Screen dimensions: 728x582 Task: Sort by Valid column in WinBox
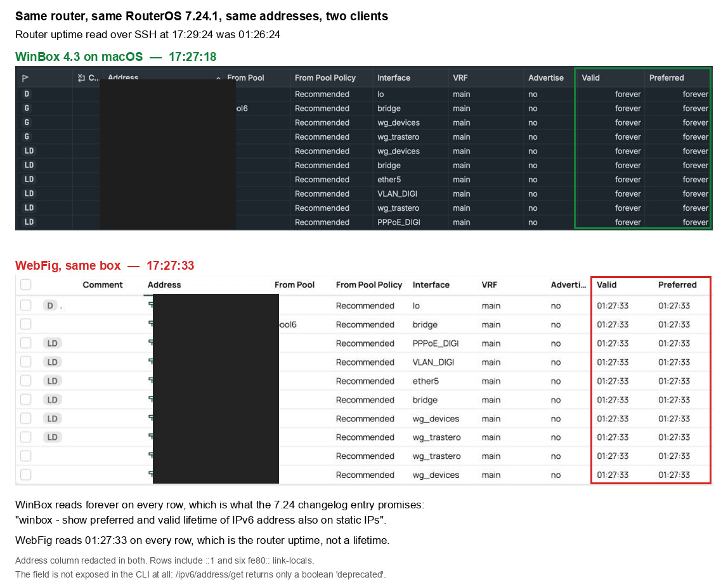590,77
